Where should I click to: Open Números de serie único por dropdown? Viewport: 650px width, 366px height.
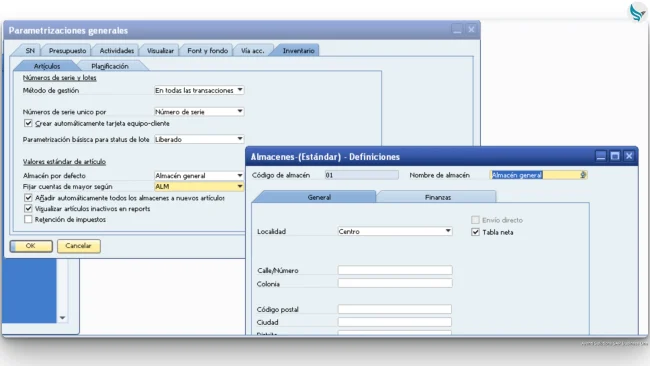pos(240,111)
